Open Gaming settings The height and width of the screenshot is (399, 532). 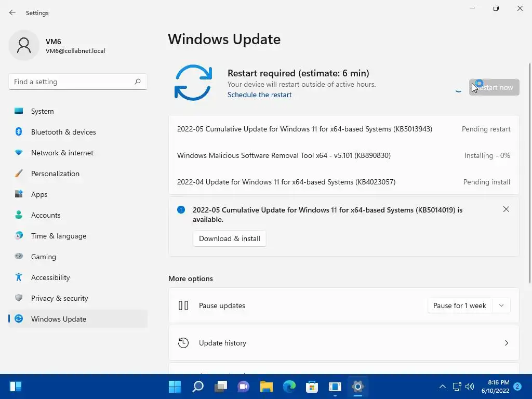(78, 257)
